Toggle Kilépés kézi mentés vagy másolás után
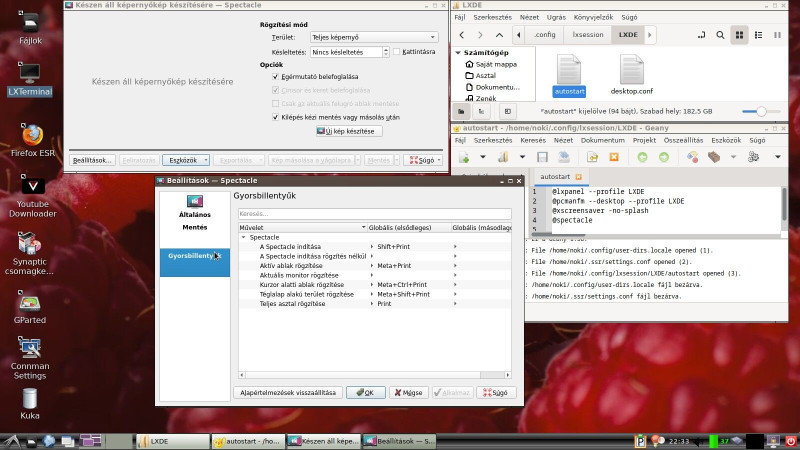The width and height of the screenshot is (800, 450). pos(276,117)
